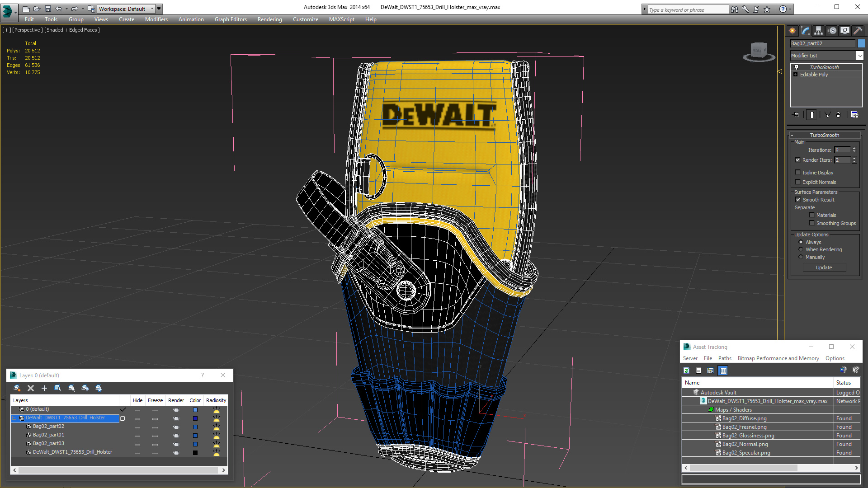
Task: Click Refresh icon in Asset Tracking
Action: [686, 371]
